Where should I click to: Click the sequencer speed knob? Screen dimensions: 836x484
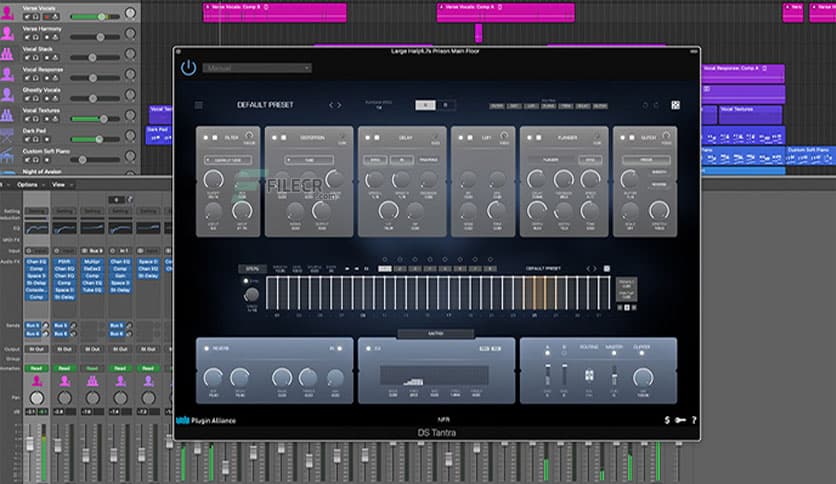coord(251,294)
